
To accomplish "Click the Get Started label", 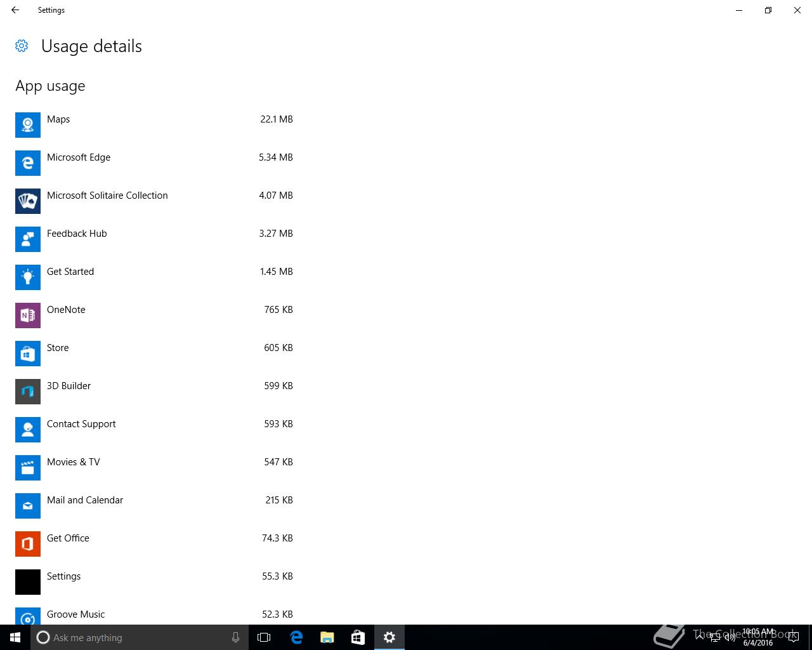I will pos(70,272).
